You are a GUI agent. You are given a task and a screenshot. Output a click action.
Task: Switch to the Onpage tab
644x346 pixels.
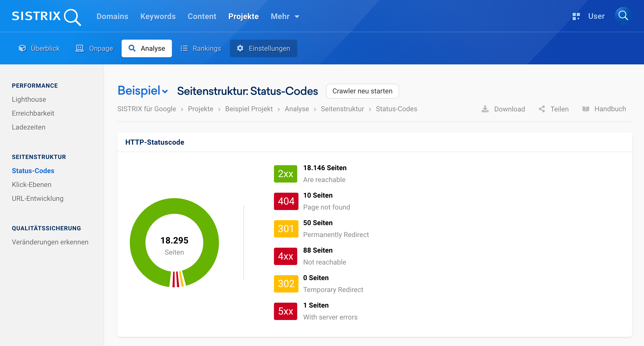tap(94, 48)
